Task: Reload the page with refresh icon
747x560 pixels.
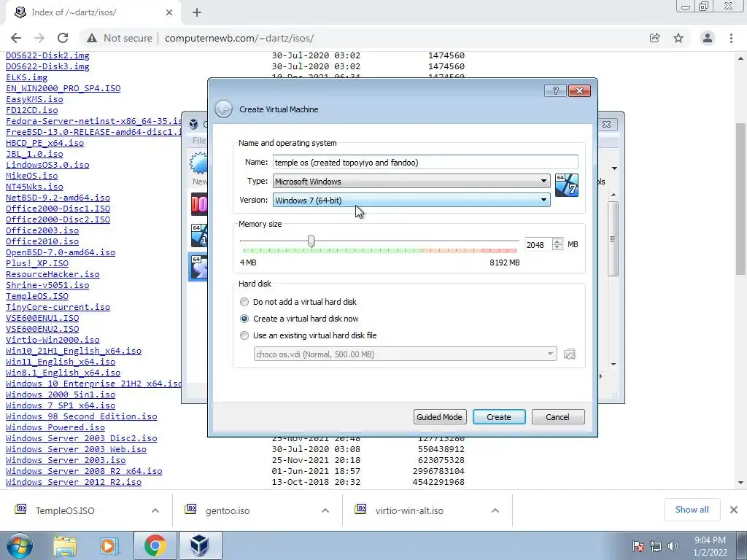Action: pyautogui.click(x=63, y=38)
